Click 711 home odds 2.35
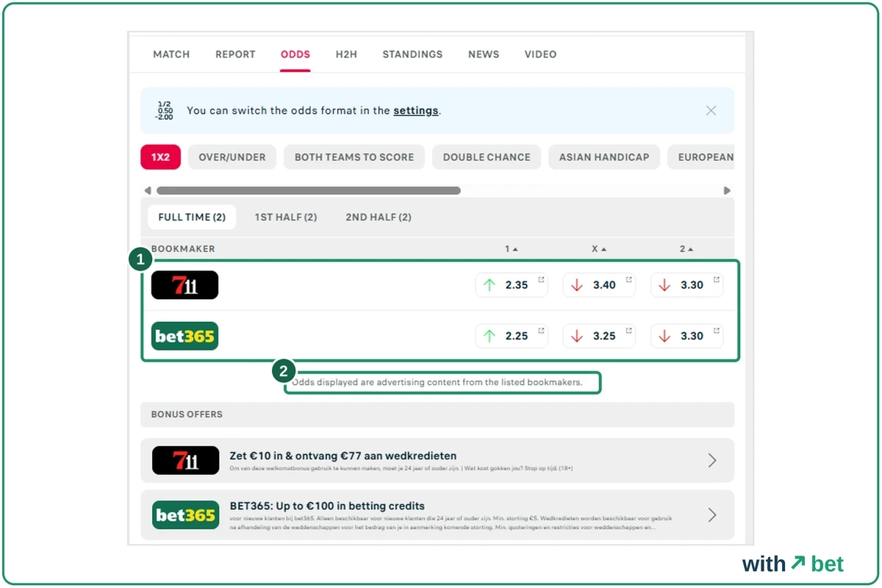882x588 pixels. 512,285
